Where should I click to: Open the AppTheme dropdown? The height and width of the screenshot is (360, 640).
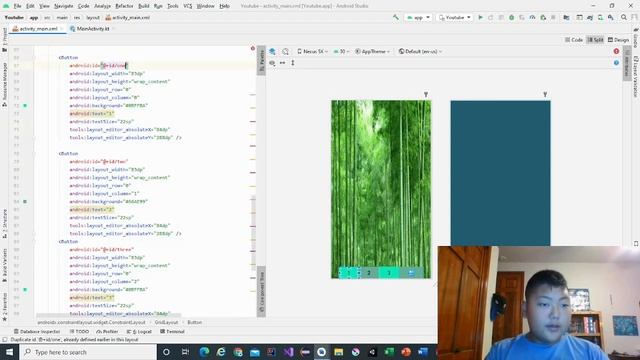coord(372,51)
